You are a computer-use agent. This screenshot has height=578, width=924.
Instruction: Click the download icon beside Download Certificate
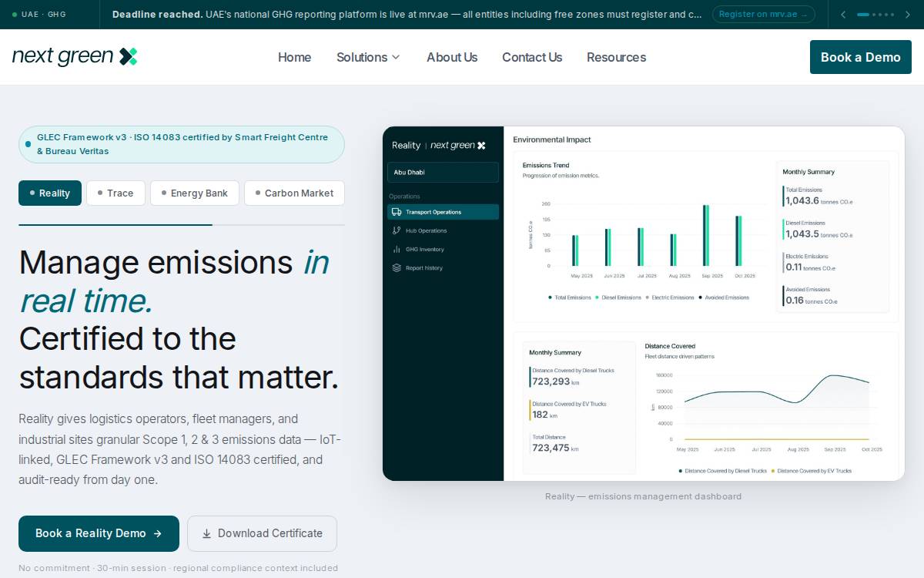[206, 533]
